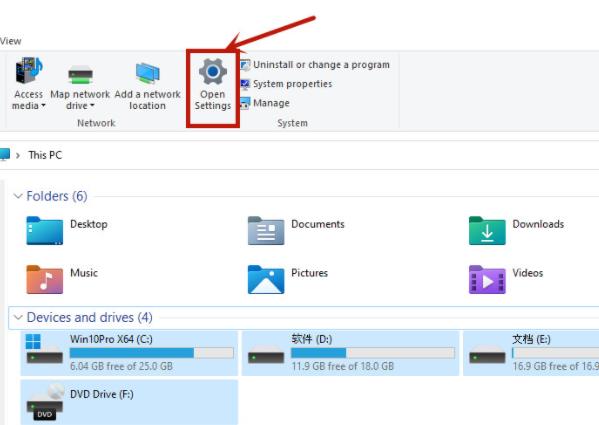Select the Documents folder icon
The height and width of the screenshot is (425, 599).
(266, 231)
